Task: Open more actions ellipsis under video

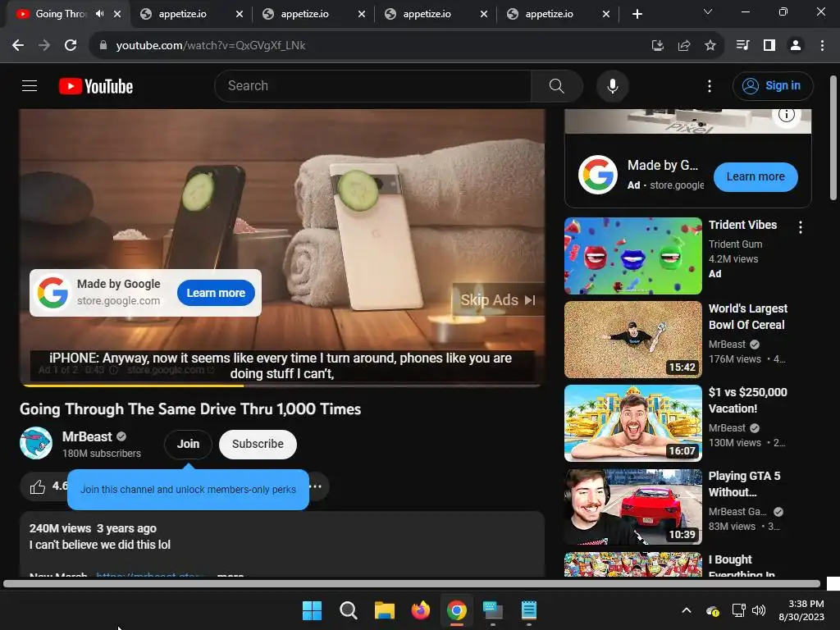Action: point(316,486)
